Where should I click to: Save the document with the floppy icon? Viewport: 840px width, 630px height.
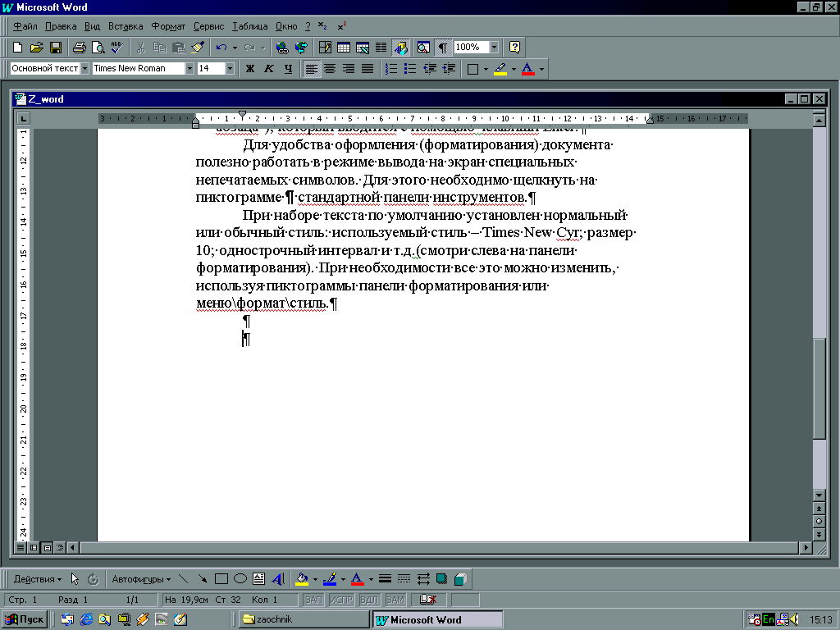55,48
